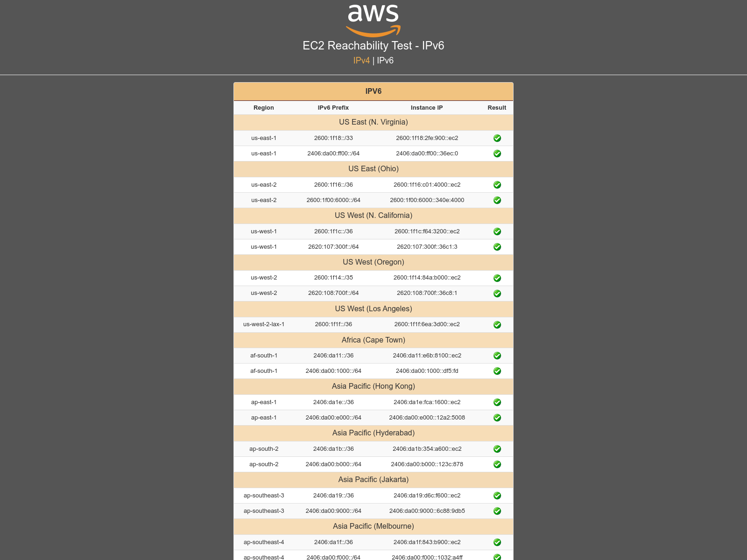The height and width of the screenshot is (560, 747).
Task: Click success icon for 2620:107:300f::/64 row
Action: (497, 247)
